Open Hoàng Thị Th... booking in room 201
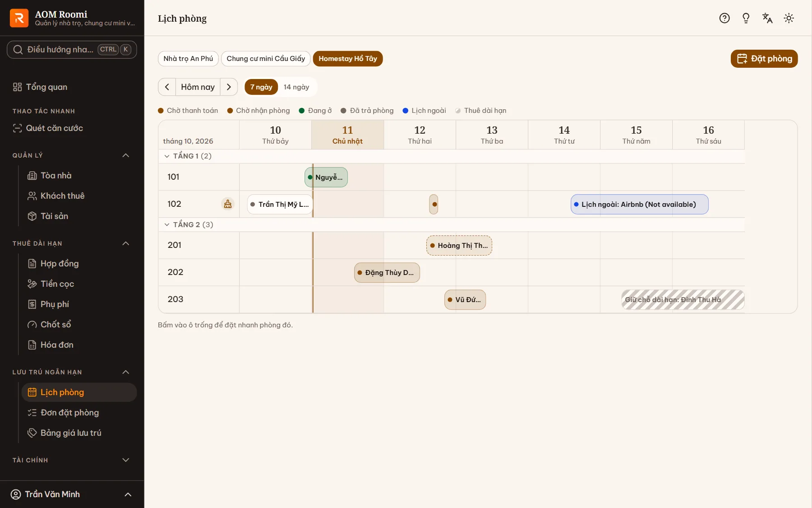The image size is (812, 508). click(x=459, y=246)
